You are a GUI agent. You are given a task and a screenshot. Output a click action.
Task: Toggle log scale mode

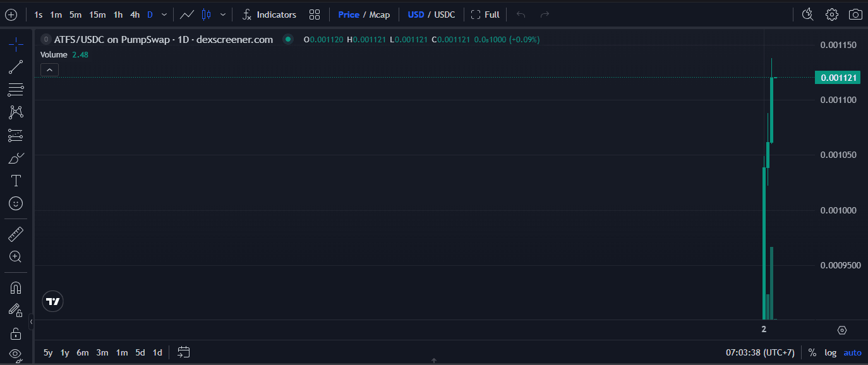coord(830,352)
